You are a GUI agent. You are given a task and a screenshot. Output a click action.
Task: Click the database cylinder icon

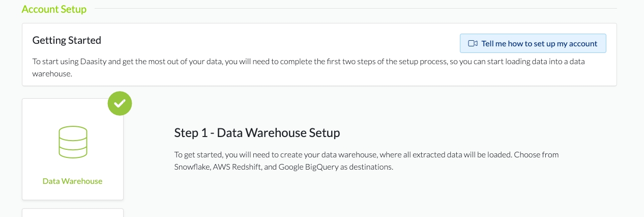tap(73, 141)
